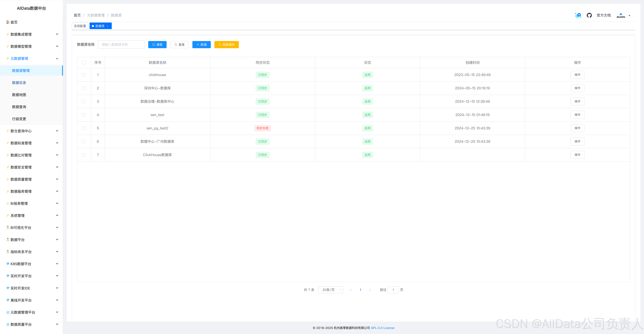Image resolution: width=644 pixels, height=334 pixels.
Task: Click the AllData user avatar
Action: (621, 15)
